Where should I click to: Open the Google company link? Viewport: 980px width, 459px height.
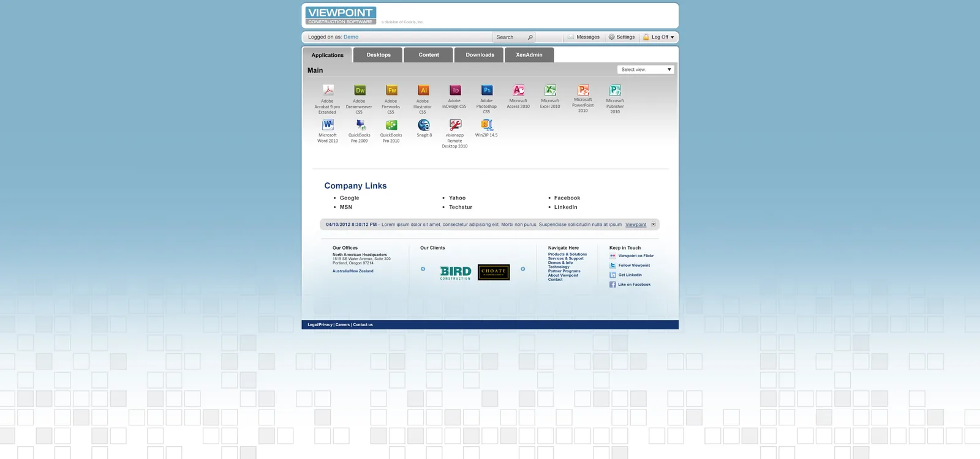click(x=349, y=198)
